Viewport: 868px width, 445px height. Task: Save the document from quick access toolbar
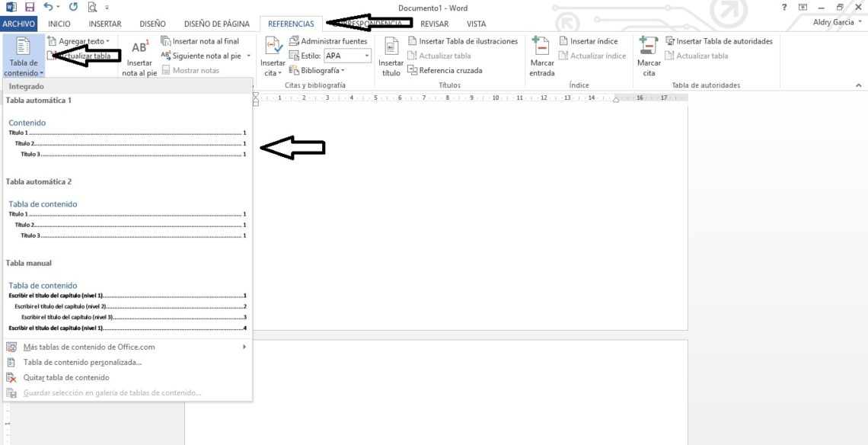pos(28,7)
